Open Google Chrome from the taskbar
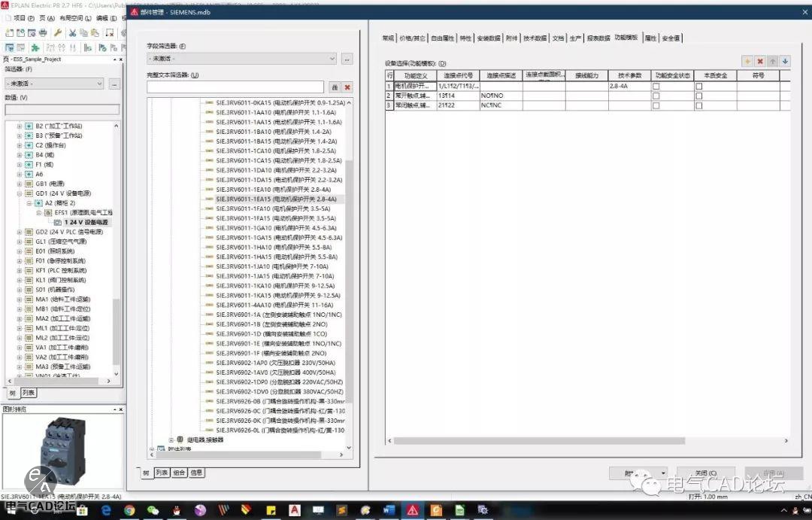Viewport: 812px width, 520px height. 129,511
